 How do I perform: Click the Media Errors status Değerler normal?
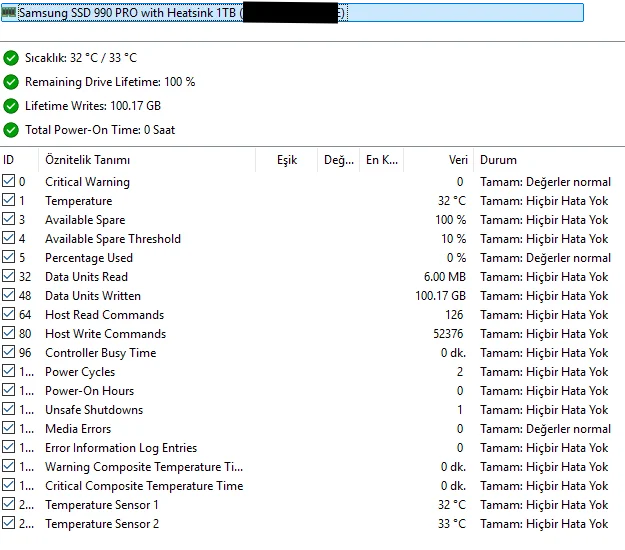[545, 429]
